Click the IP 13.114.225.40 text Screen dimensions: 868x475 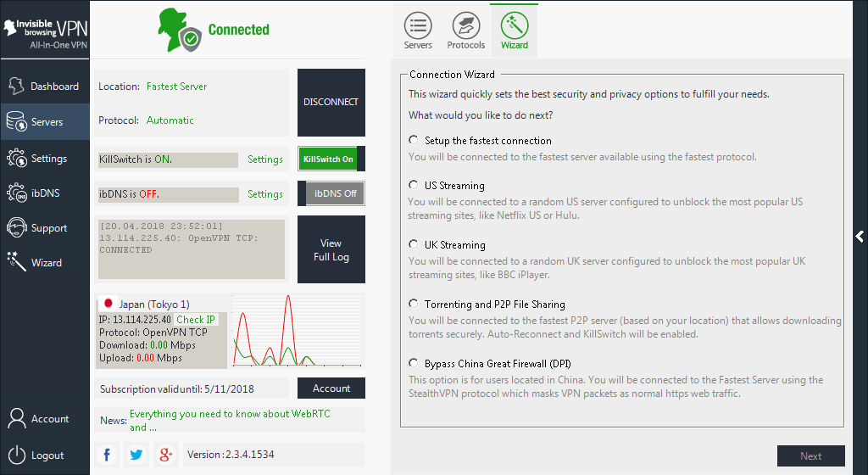pyautogui.click(x=135, y=320)
